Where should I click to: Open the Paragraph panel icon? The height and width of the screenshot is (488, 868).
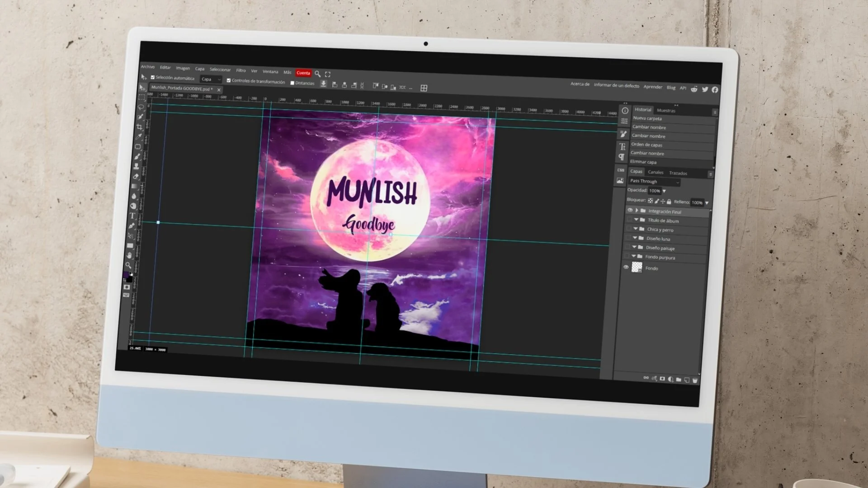622,157
